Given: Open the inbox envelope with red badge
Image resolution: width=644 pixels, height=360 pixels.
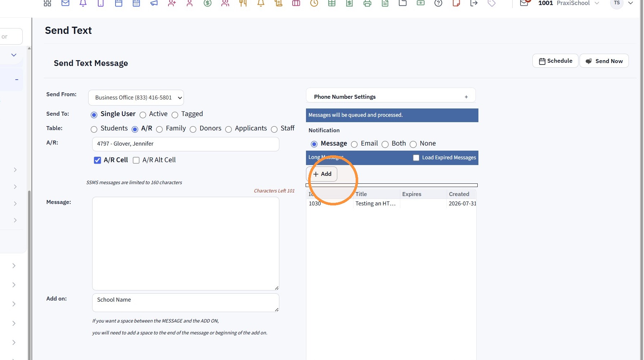Looking at the screenshot, I should pyautogui.click(x=525, y=3).
